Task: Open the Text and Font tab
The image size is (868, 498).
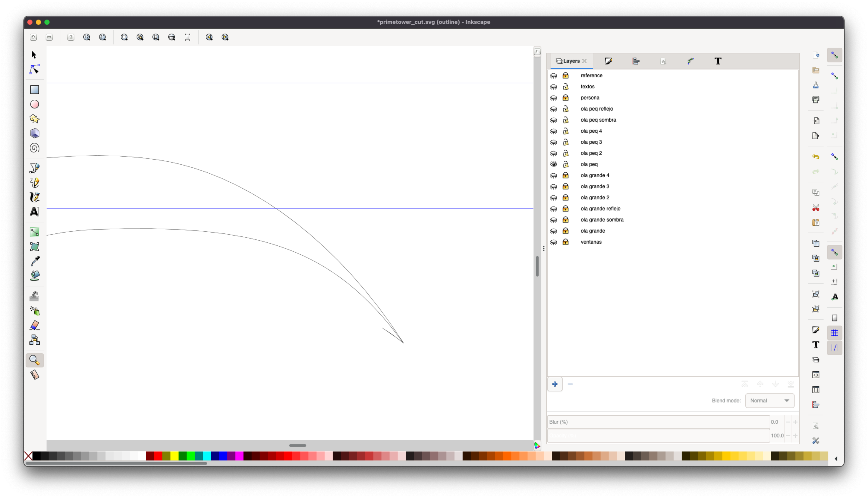Action: (718, 61)
